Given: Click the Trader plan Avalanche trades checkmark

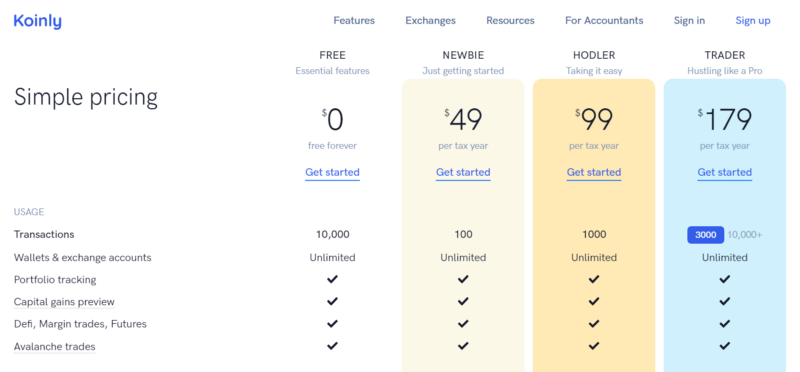Looking at the screenshot, I should point(724,346).
